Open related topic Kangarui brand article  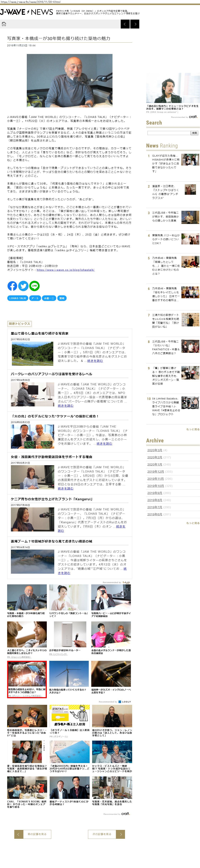[52, 499]
